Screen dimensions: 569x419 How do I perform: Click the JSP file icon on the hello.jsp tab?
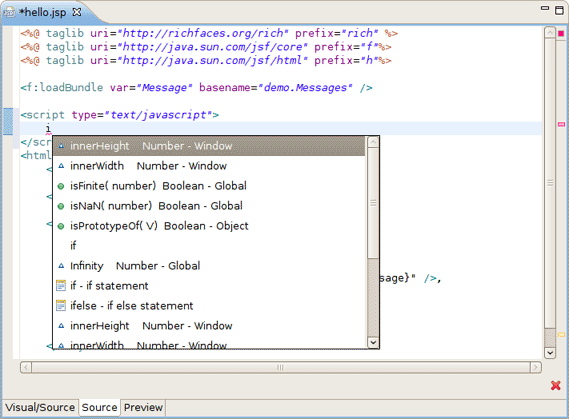click(x=9, y=12)
